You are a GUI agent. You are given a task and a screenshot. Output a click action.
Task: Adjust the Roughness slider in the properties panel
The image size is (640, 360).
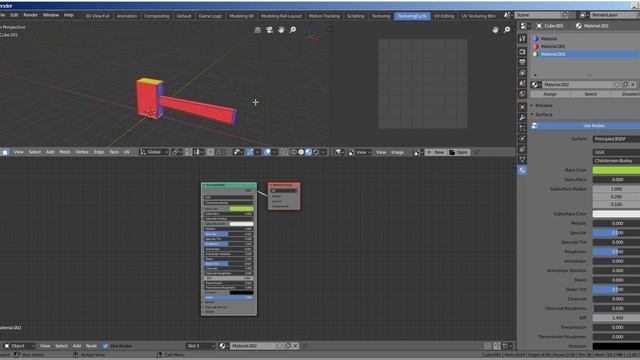coord(616,252)
